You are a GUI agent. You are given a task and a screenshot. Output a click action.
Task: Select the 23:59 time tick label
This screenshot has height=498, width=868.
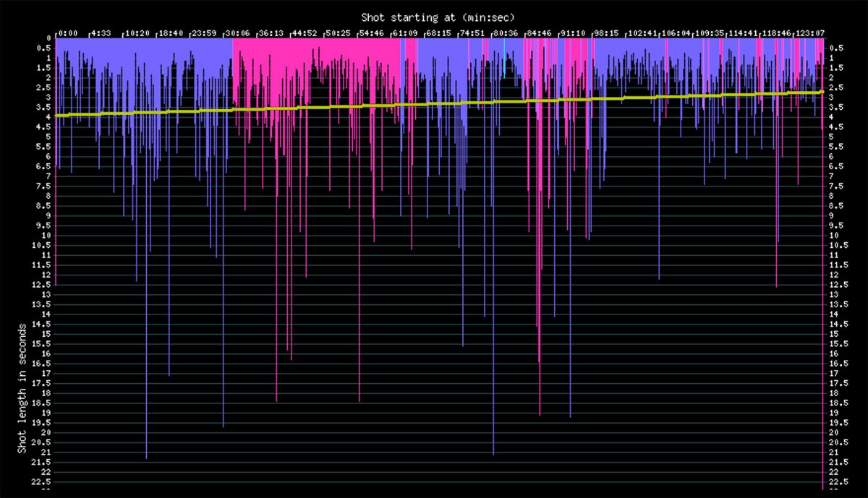point(204,33)
